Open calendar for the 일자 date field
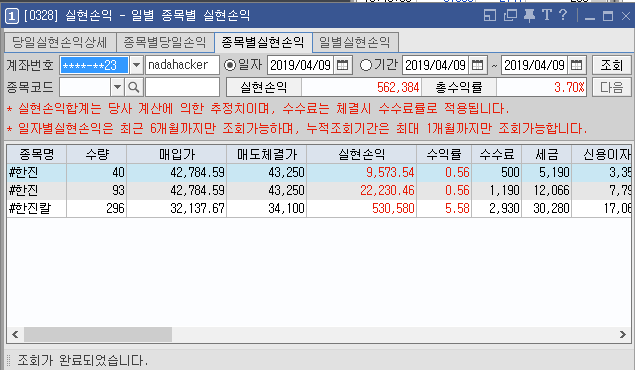635x370 pixels. click(x=343, y=65)
